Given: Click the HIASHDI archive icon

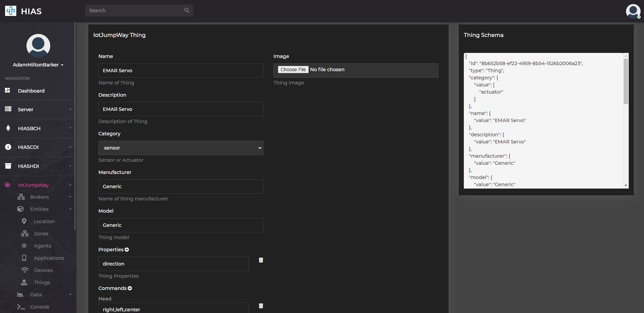Looking at the screenshot, I should coord(8,166).
